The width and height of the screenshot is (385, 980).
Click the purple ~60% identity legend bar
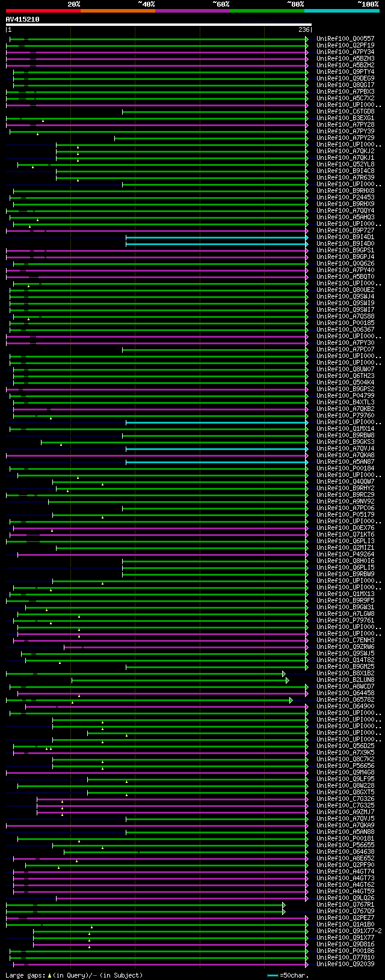tap(192, 11)
